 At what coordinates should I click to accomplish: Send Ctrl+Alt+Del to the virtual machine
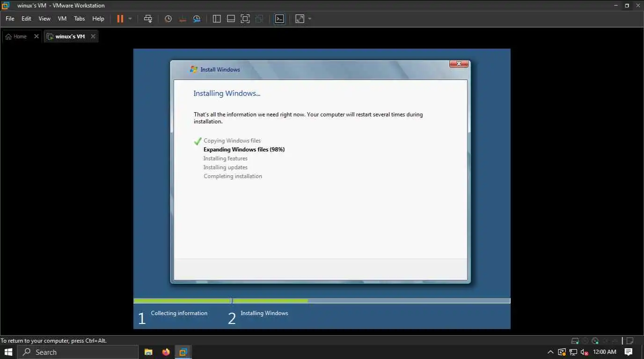point(148,19)
